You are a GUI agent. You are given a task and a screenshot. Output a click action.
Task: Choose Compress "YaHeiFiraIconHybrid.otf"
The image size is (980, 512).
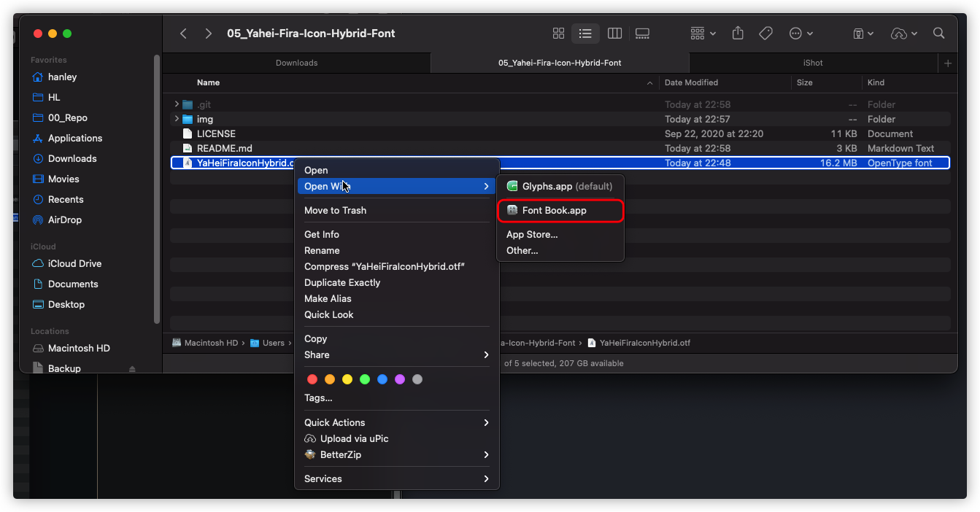(397, 266)
